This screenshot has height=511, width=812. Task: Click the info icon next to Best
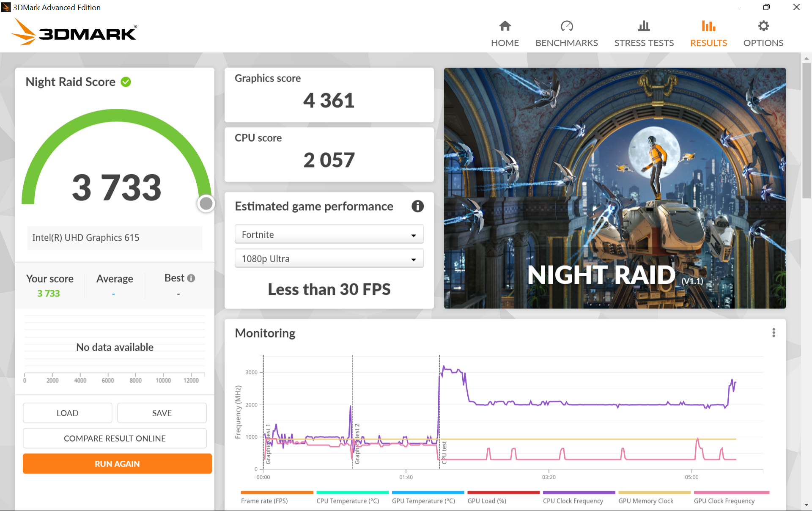pos(191,278)
